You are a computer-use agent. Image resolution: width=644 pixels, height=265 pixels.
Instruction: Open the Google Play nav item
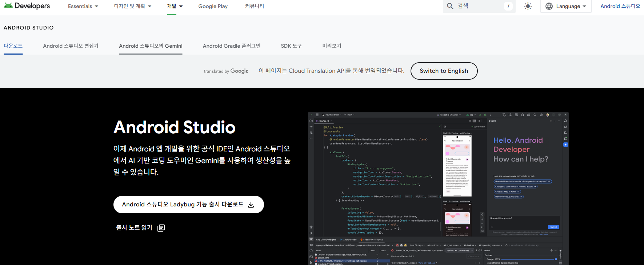coord(213,6)
